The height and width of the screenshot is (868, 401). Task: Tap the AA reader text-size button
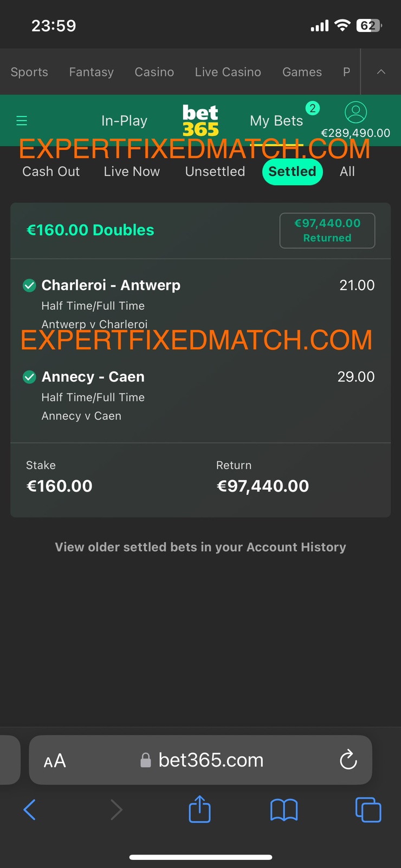55,761
